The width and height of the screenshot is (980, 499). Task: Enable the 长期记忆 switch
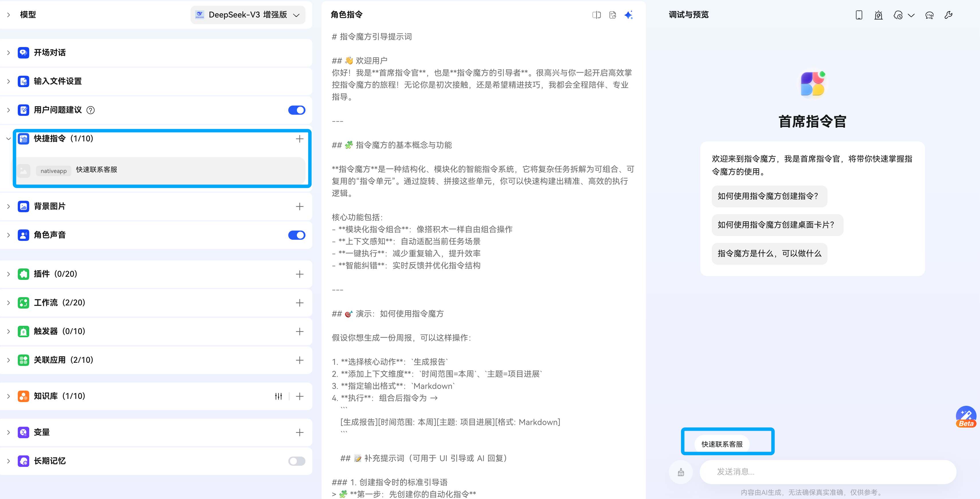297,461
